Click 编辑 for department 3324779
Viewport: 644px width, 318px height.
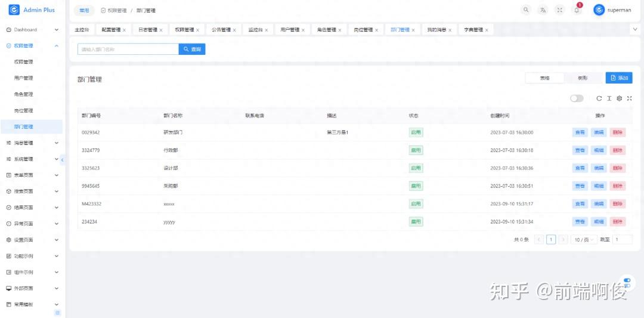point(599,150)
